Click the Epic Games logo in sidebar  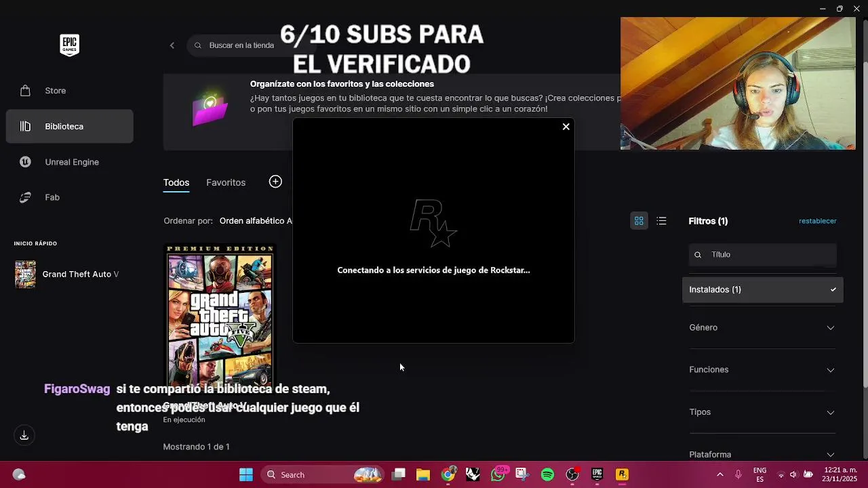pos(69,45)
